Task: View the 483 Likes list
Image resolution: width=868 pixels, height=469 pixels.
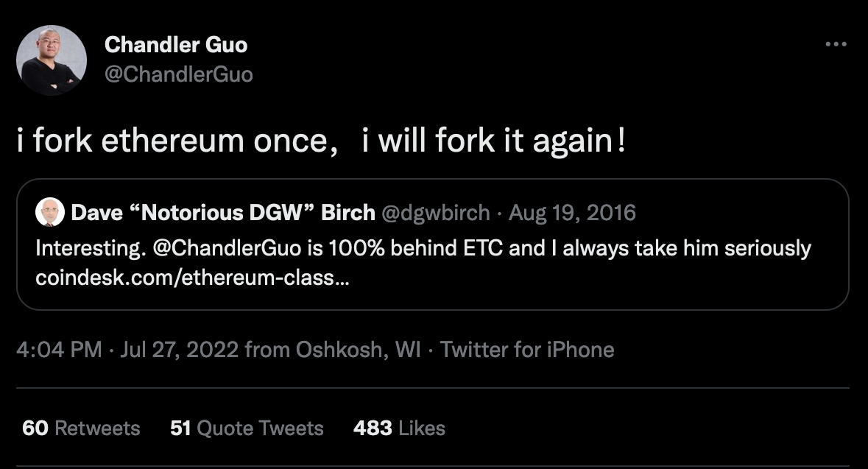Action: click(399, 428)
